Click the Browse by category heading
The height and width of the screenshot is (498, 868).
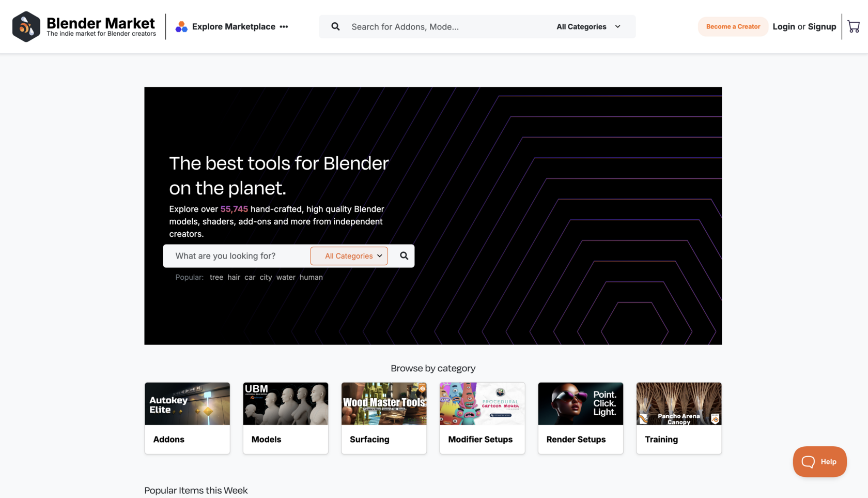[433, 369]
